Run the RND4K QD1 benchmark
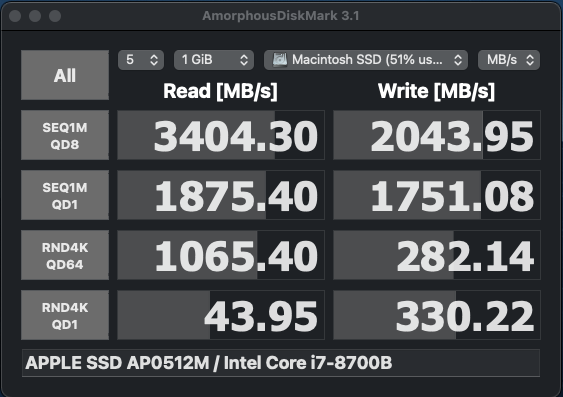Viewport: 563px width, 397px height. 65,315
